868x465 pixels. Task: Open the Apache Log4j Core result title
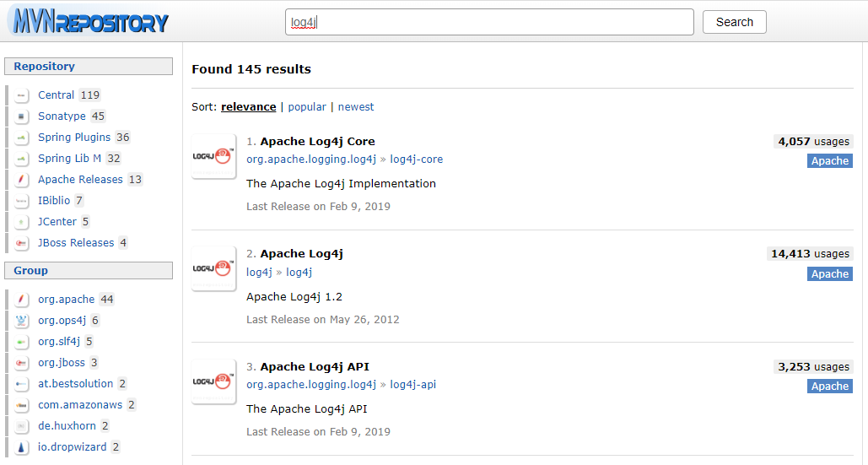pyautogui.click(x=318, y=142)
